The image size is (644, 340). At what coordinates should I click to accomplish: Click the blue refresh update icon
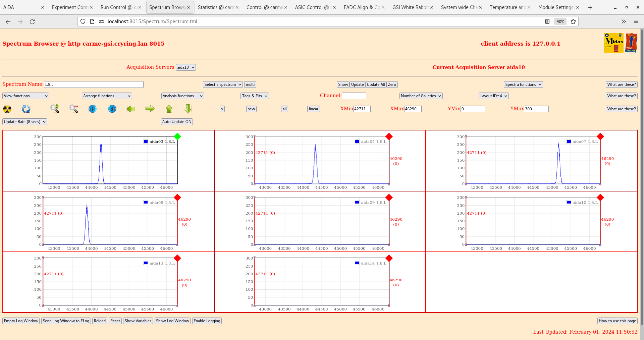pyautogui.click(x=26, y=109)
